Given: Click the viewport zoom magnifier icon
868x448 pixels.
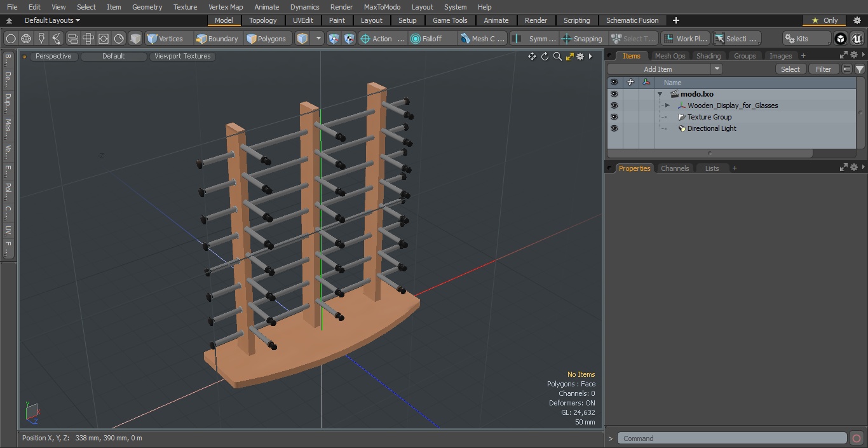Looking at the screenshot, I should point(557,57).
